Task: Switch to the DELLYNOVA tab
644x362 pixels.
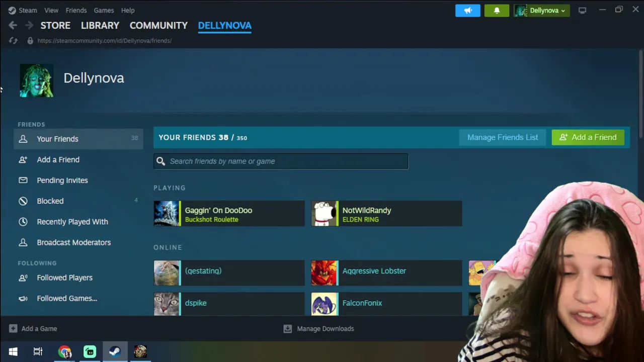Action: pos(225,25)
